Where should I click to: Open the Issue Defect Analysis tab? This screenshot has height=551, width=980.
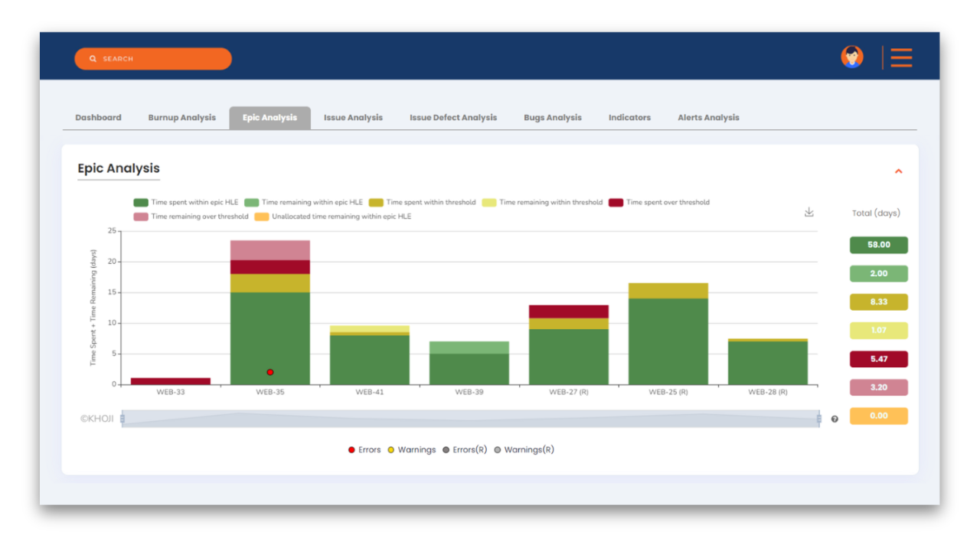tap(452, 118)
